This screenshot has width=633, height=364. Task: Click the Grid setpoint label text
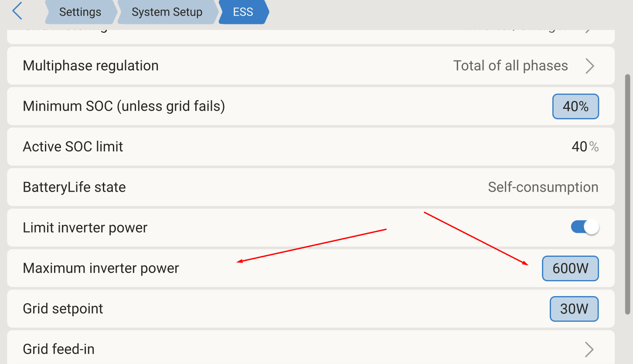(x=63, y=309)
